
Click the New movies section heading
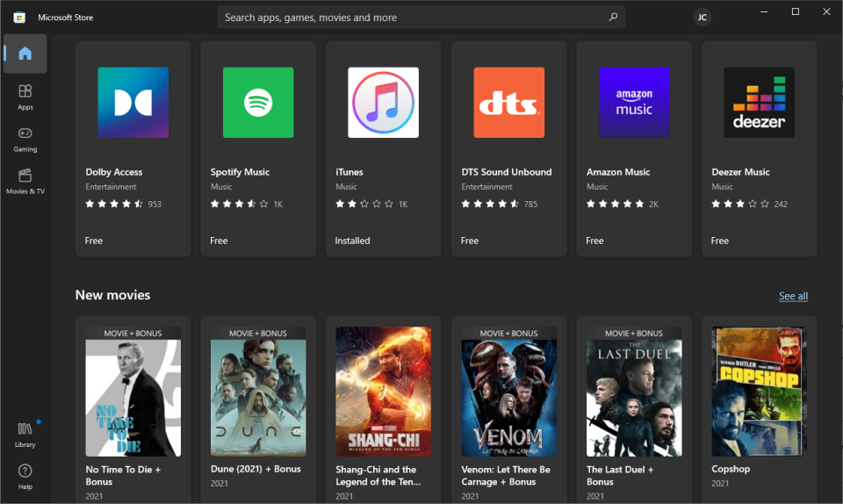tap(113, 295)
